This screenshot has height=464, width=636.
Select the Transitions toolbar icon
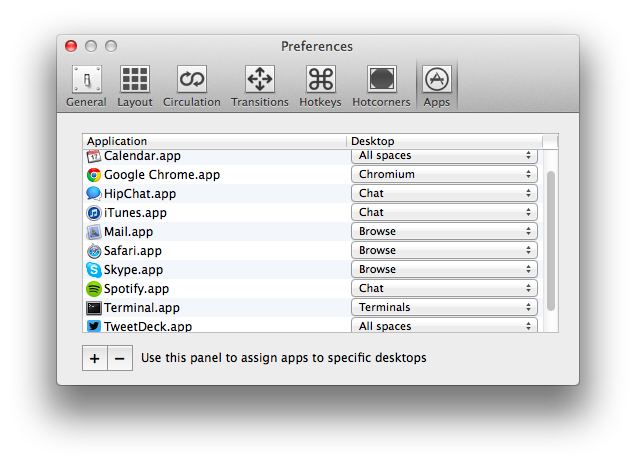click(260, 86)
